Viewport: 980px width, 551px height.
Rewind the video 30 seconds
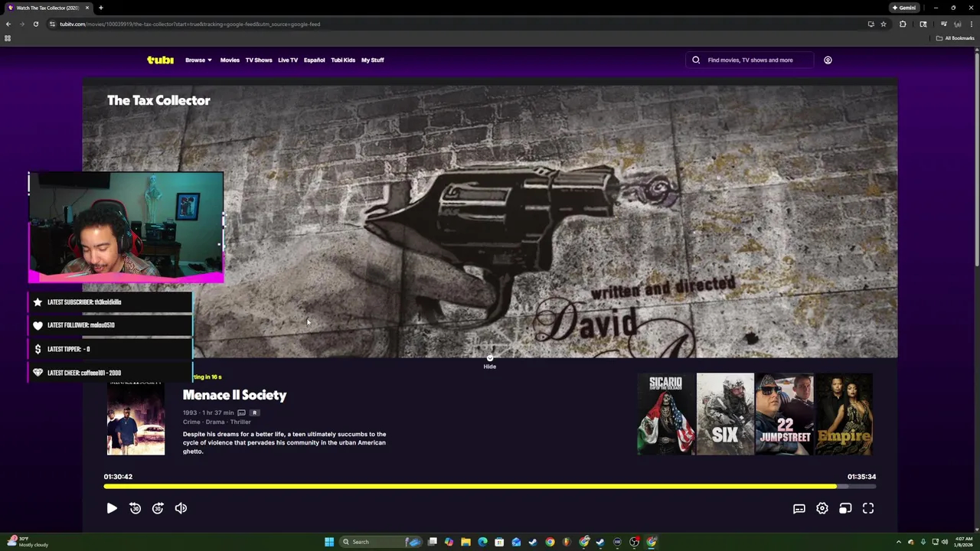pos(135,508)
